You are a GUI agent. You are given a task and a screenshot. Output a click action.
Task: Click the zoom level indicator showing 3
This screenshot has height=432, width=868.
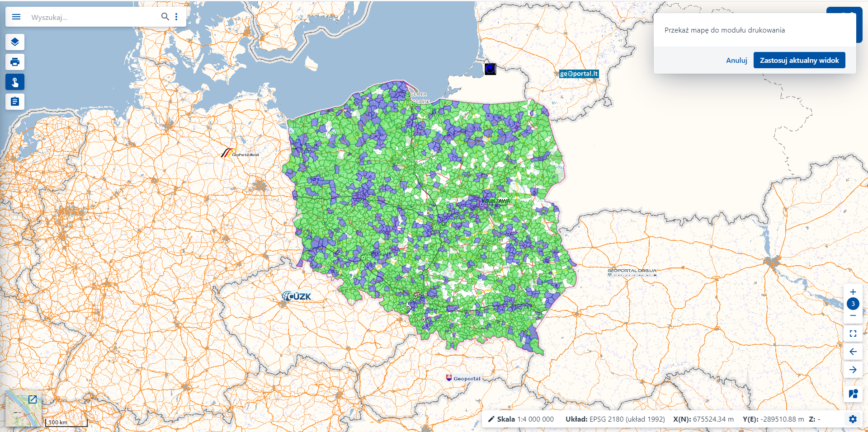tap(853, 304)
